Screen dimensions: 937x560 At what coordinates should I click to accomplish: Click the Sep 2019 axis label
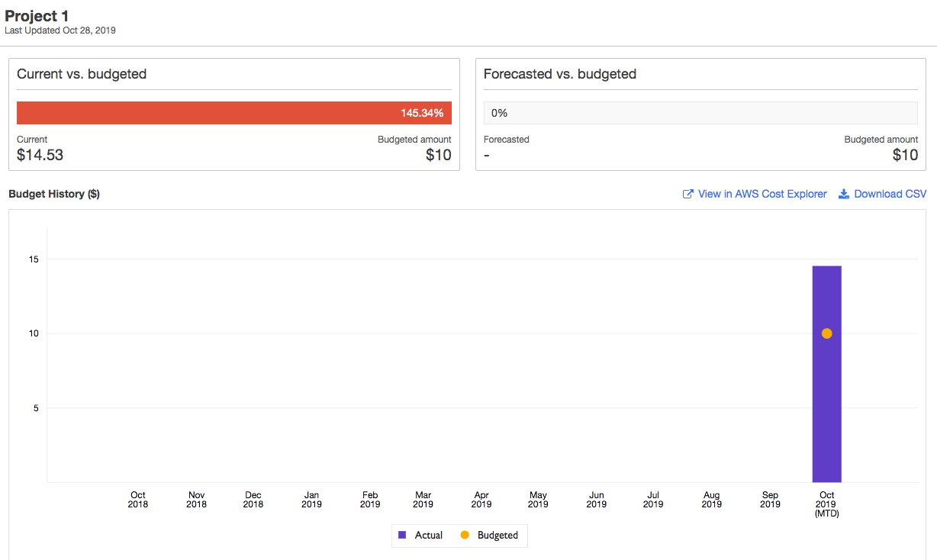point(770,500)
